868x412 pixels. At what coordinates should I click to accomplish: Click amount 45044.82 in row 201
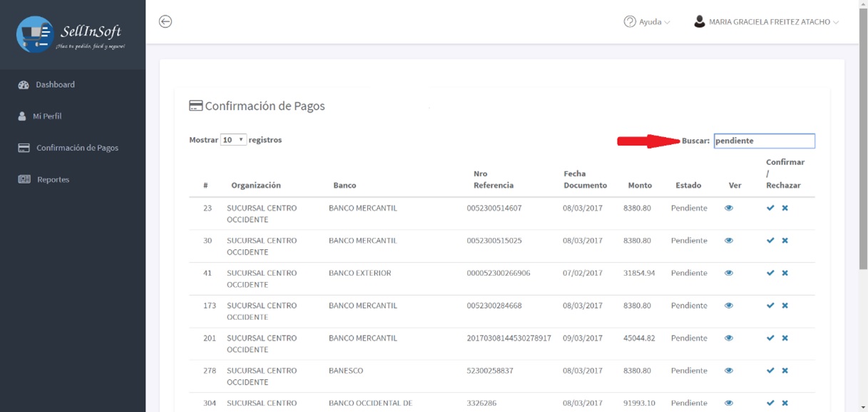pos(639,338)
